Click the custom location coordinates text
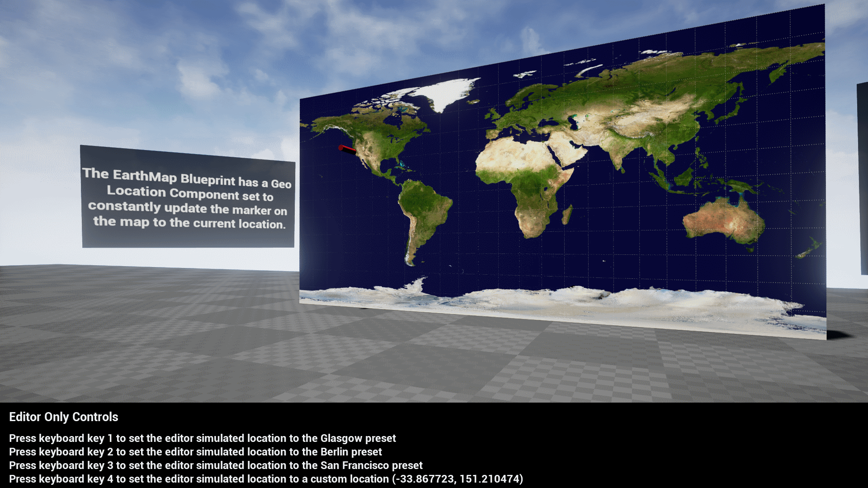868x488 pixels. tap(457, 479)
